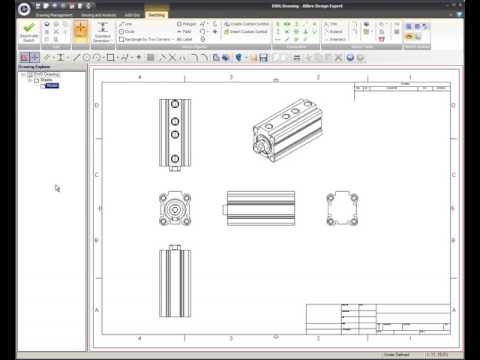Click the rear view at the drawing's right

(x=342, y=209)
